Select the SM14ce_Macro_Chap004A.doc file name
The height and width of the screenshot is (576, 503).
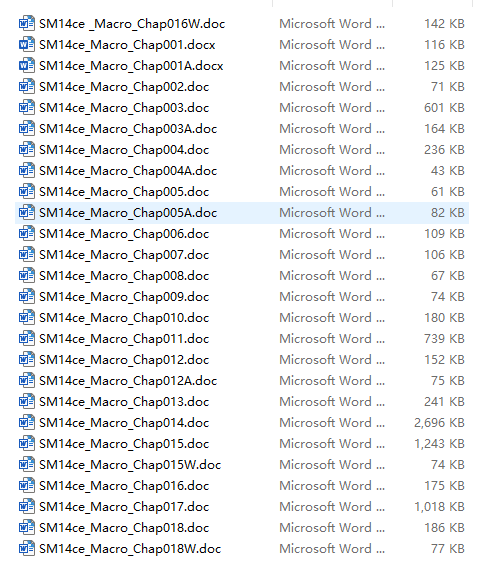tap(128, 171)
